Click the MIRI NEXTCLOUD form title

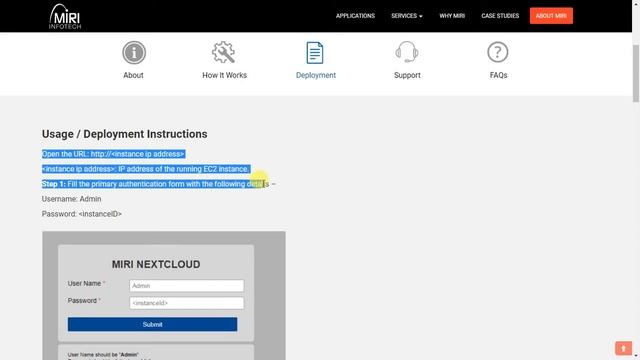156,264
